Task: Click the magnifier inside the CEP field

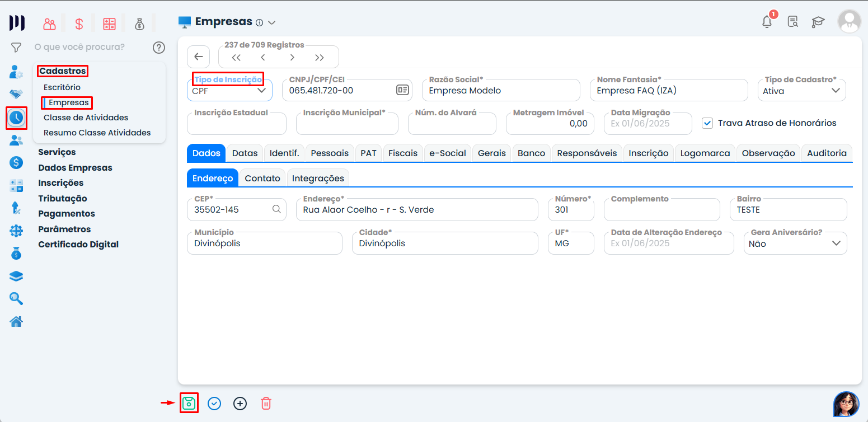Action: [276, 209]
